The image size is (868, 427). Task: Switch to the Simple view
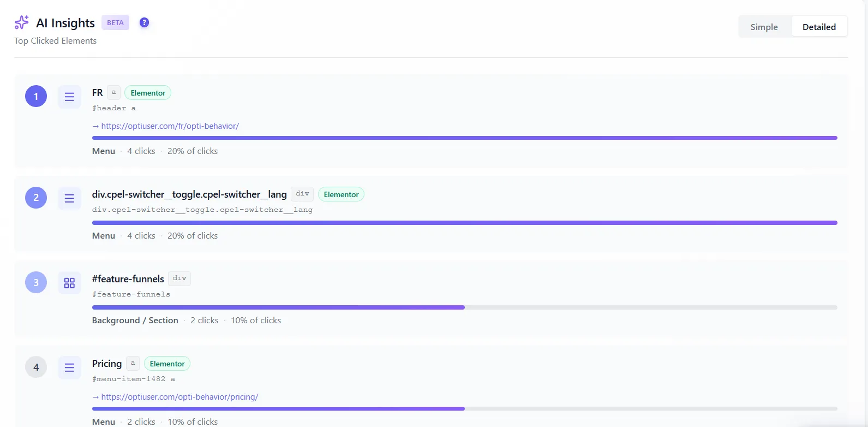click(x=764, y=27)
